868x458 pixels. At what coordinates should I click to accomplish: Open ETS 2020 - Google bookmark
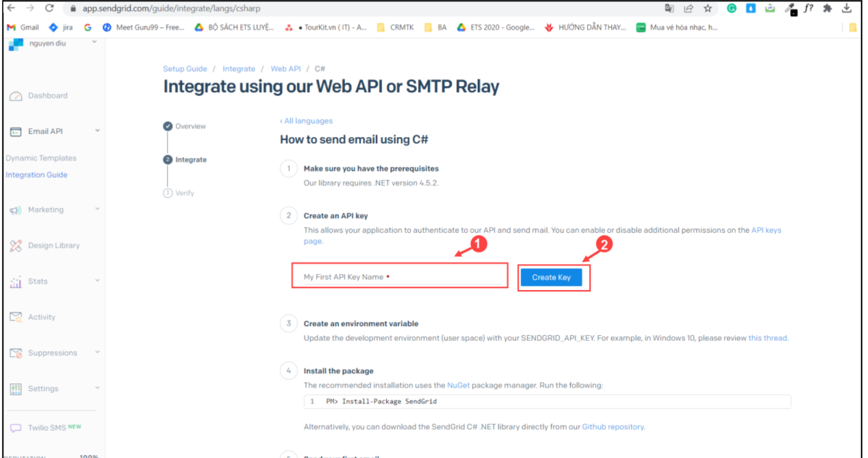[x=496, y=27]
